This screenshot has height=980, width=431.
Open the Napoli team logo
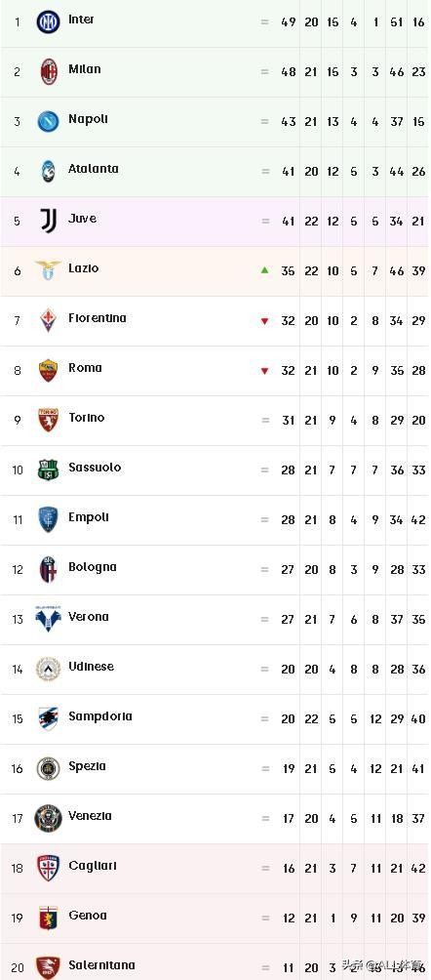pos(48,121)
